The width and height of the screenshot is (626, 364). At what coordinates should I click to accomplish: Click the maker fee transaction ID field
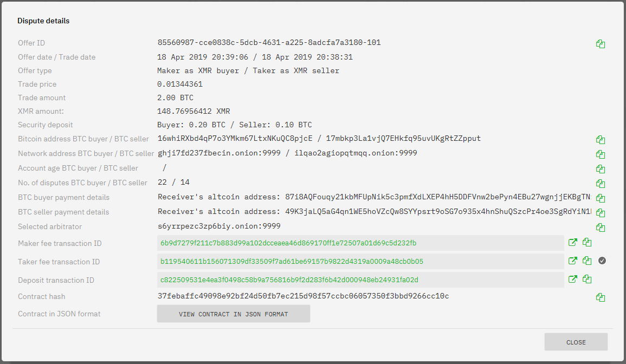(x=360, y=243)
